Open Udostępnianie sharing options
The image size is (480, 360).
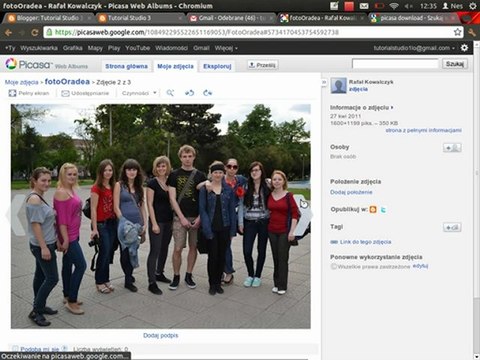pyautogui.click(x=85, y=93)
